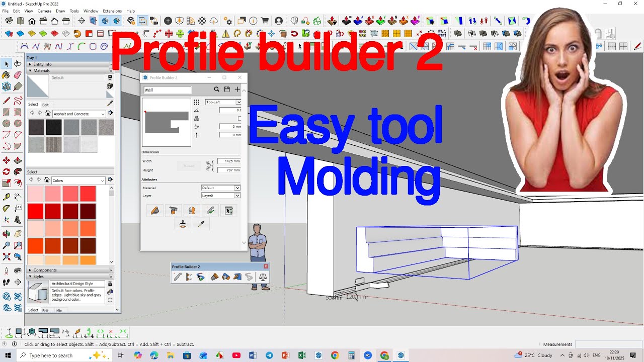Open the Material Default dropdown
Screen dimensions: 644x362
tap(220, 188)
